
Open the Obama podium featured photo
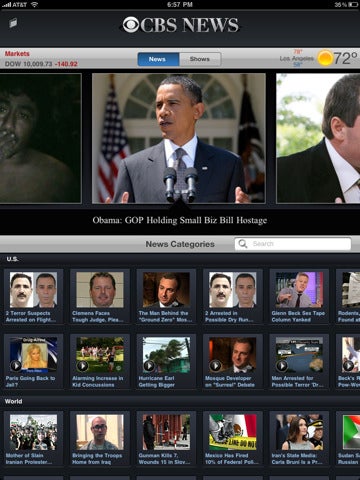[x=179, y=138]
